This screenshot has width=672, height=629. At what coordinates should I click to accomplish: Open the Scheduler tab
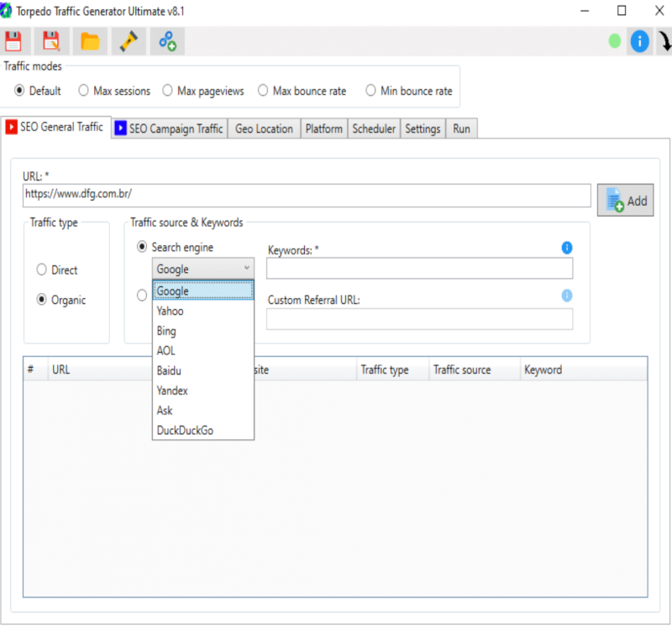pyautogui.click(x=374, y=128)
